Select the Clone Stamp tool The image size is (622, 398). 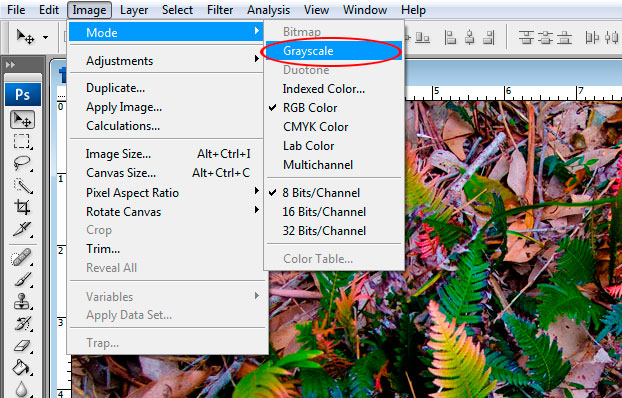(23, 302)
